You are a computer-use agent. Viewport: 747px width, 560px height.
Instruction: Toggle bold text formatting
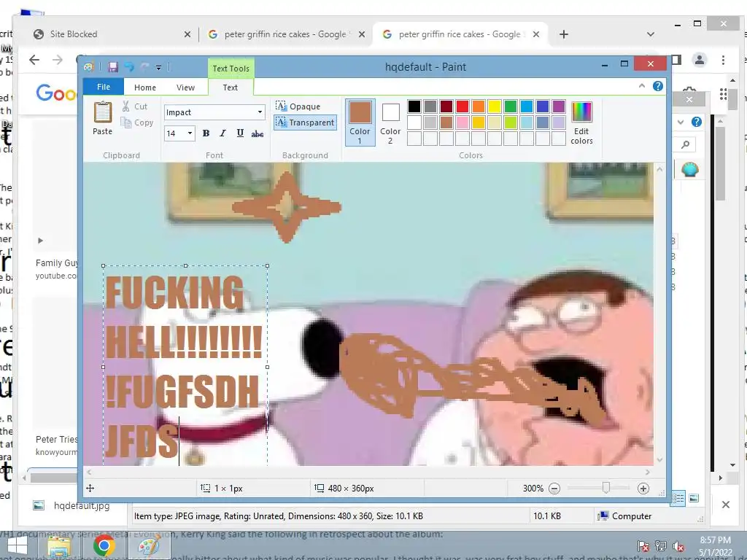[x=206, y=133]
